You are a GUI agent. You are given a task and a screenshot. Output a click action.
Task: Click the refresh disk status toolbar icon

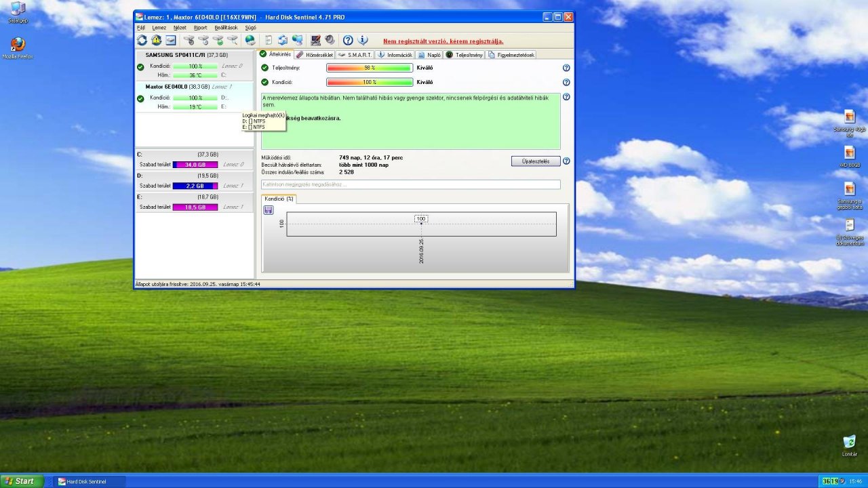coord(142,41)
